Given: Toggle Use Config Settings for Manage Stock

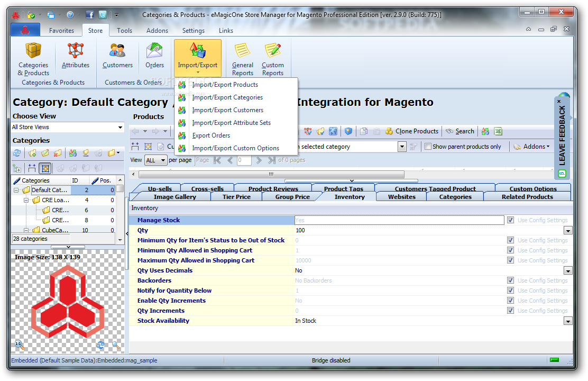Looking at the screenshot, I should [510, 220].
